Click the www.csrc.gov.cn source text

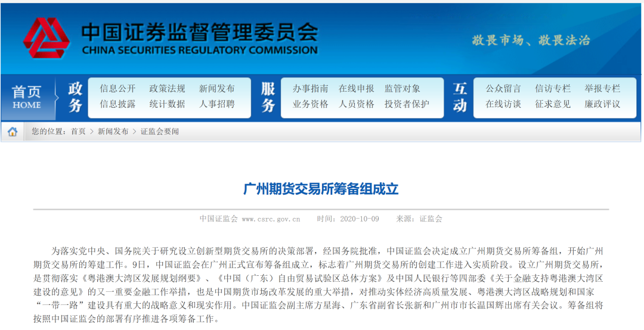271,219
